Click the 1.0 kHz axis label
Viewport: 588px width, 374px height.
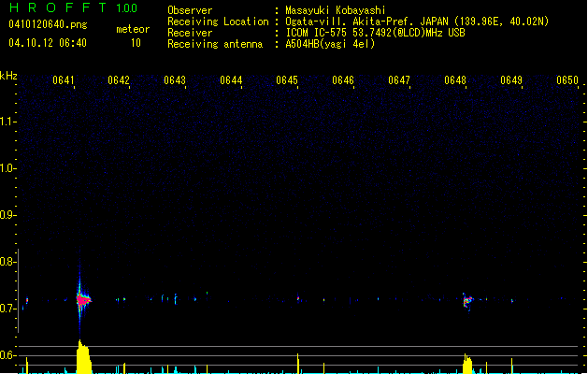[7, 168]
